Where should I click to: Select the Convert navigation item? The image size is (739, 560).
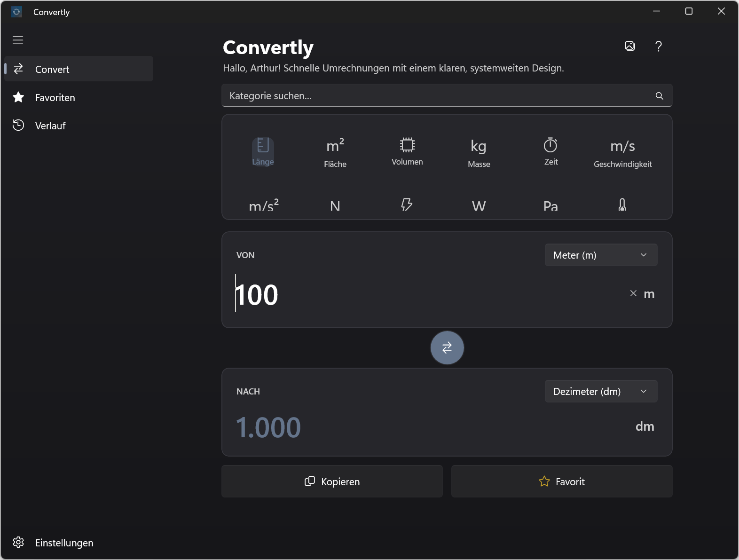[79, 69]
